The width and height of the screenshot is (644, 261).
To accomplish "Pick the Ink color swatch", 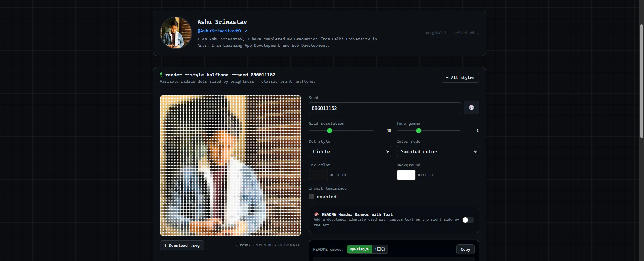I will click(318, 175).
